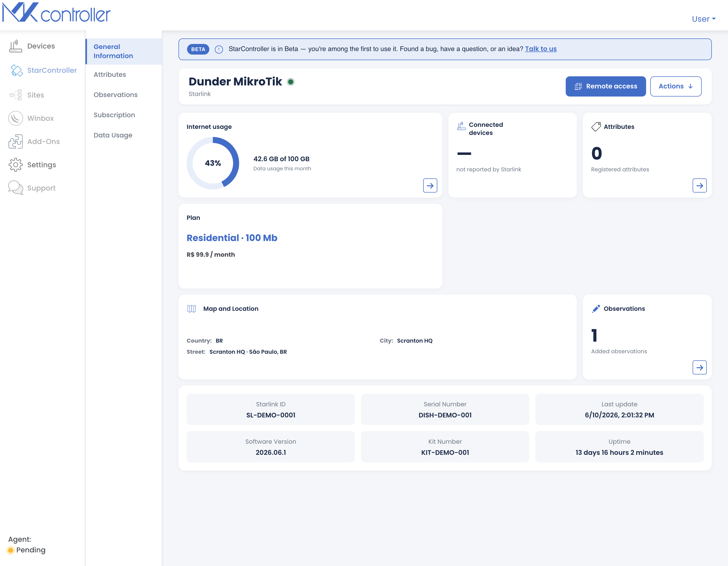Viewport: 728px width, 566px height.
Task: Open Winbox from the sidebar
Action: [40, 118]
